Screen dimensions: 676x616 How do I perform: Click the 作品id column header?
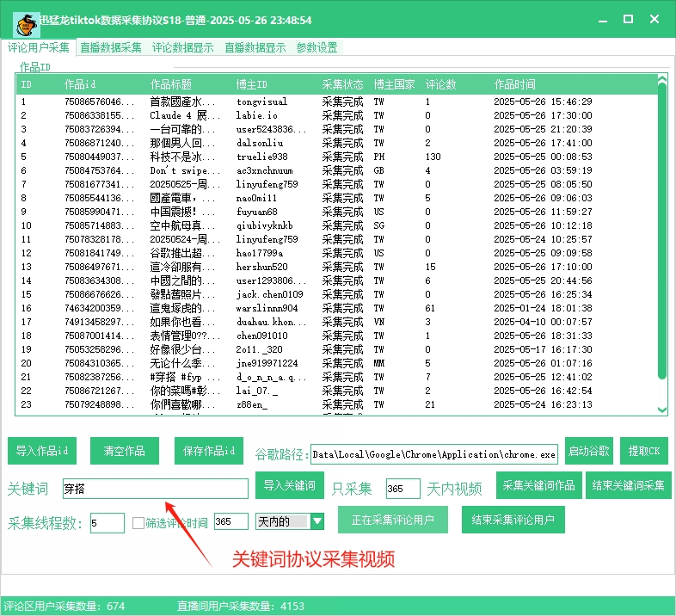coord(80,84)
